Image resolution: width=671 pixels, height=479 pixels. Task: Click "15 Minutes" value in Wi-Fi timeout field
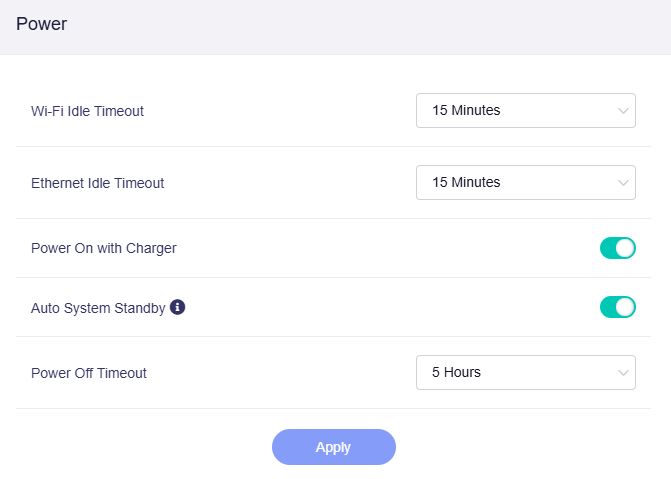click(x=466, y=111)
